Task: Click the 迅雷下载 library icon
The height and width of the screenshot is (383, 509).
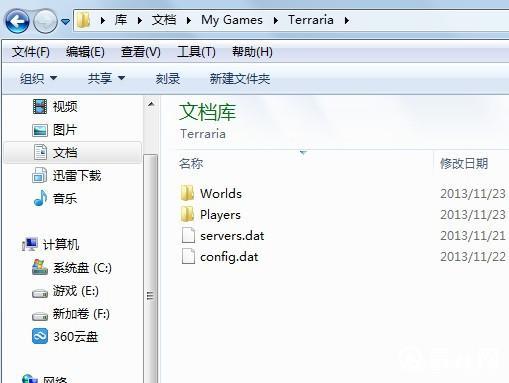Action: tap(39, 175)
